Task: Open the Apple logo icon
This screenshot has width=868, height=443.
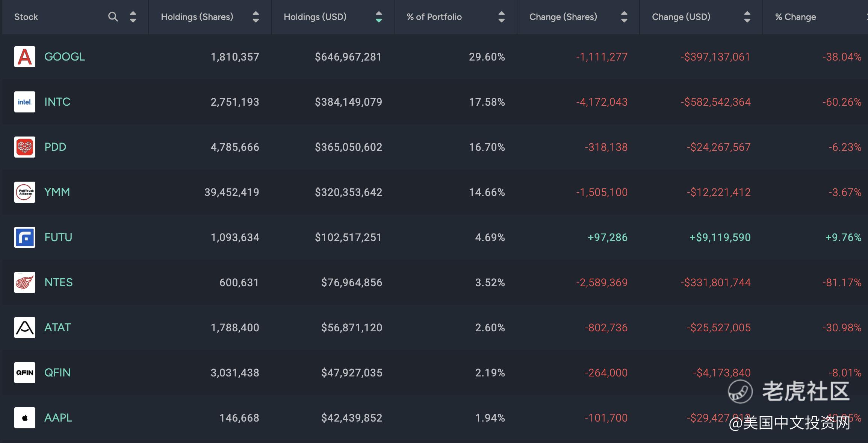Action: coord(25,418)
